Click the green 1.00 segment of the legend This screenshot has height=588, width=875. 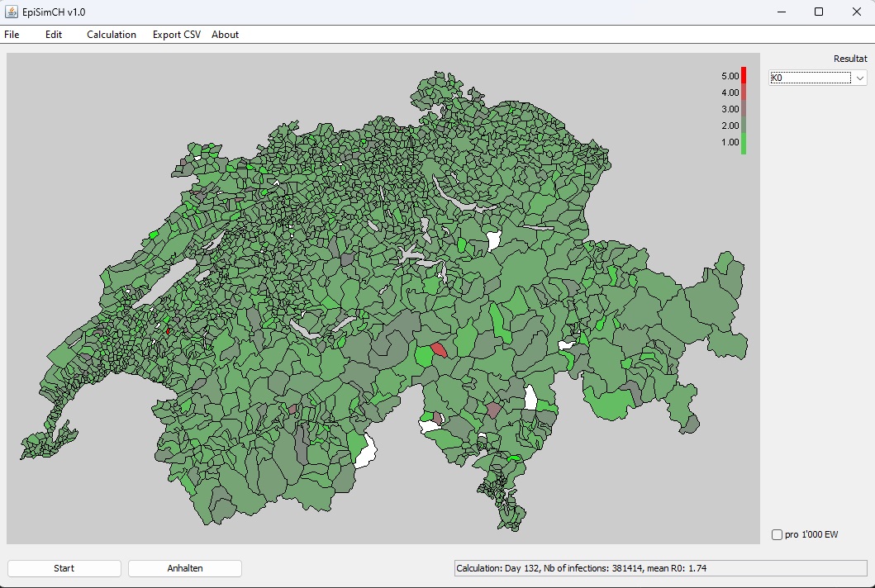[743, 141]
